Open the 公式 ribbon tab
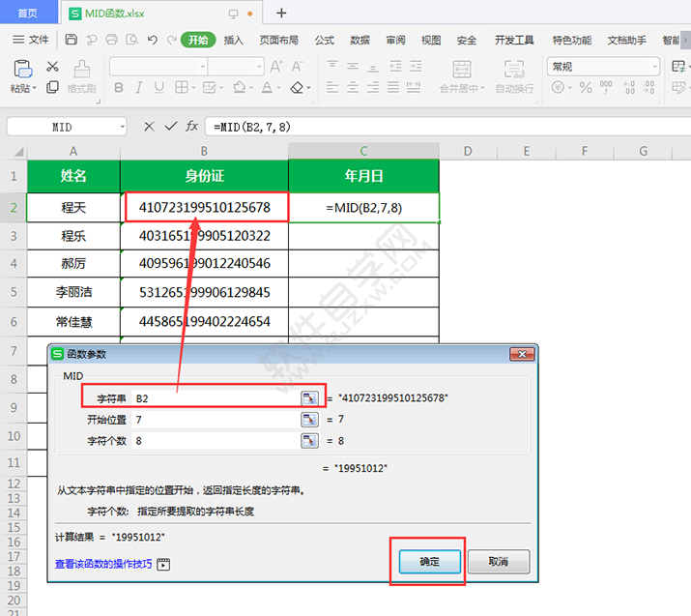This screenshot has width=691, height=616. [324, 40]
